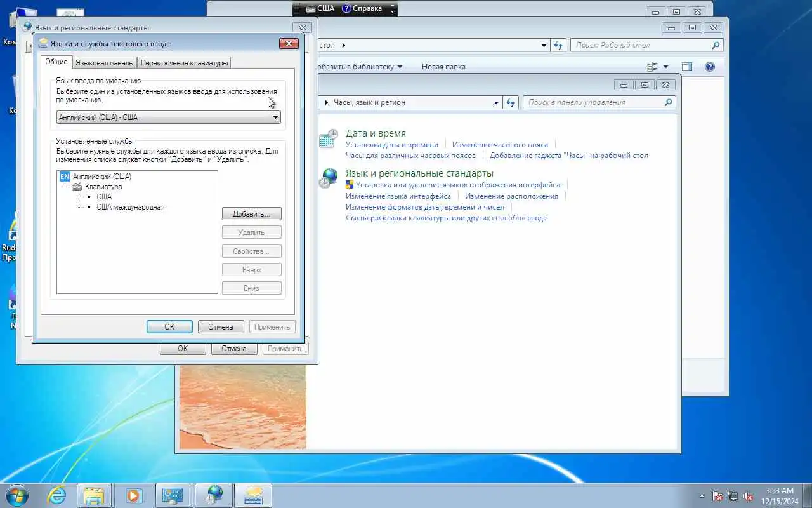
Task: Click Date and Time clock icon
Action: click(x=329, y=139)
